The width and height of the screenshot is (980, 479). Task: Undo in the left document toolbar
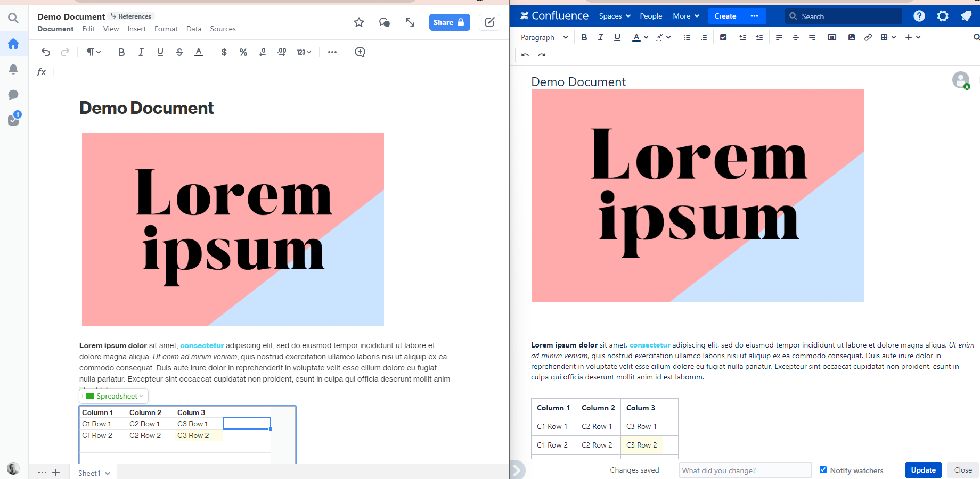(x=46, y=52)
